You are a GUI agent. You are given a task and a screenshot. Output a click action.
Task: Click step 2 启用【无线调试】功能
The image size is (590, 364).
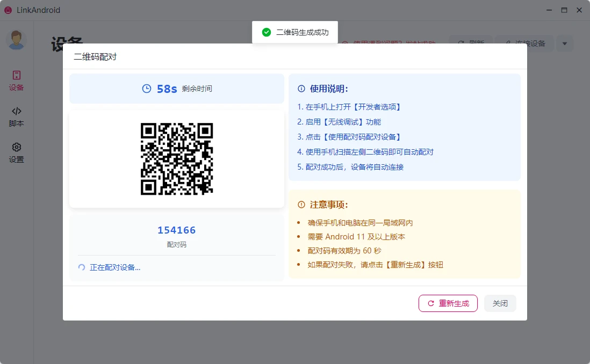[x=339, y=122]
